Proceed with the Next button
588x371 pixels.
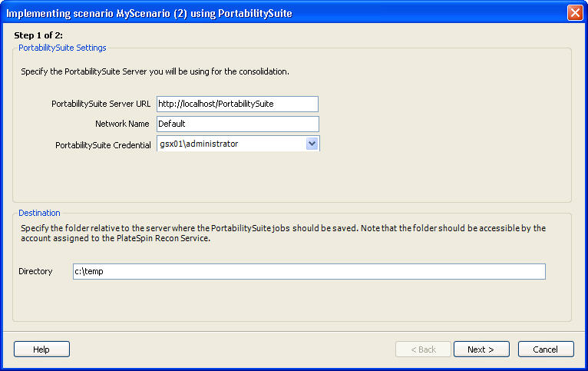tap(481, 349)
